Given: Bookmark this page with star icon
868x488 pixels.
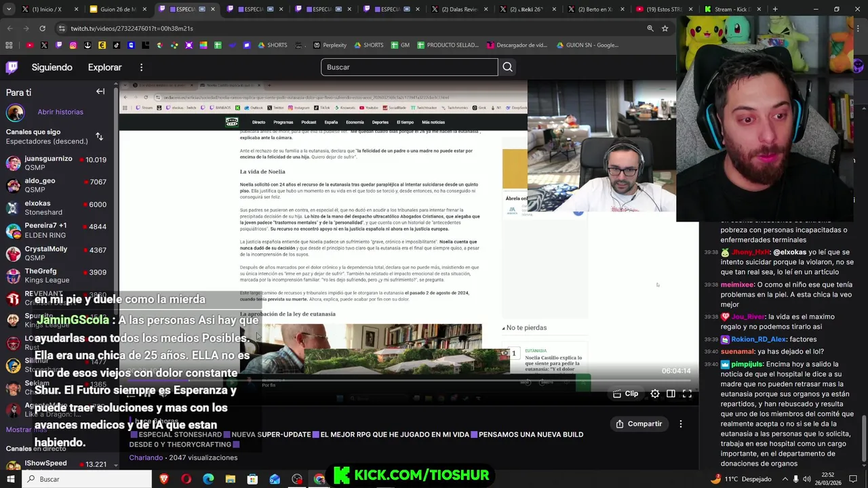Looking at the screenshot, I should (665, 28).
